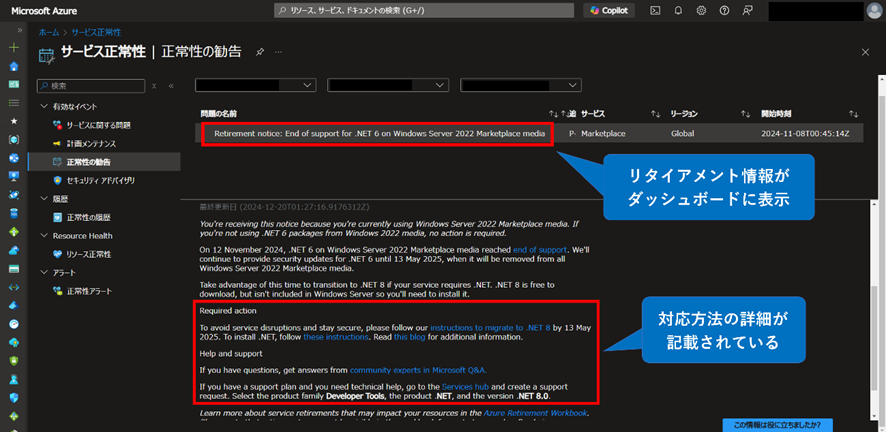
Task: Open the notifications bell
Action: [x=679, y=11]
